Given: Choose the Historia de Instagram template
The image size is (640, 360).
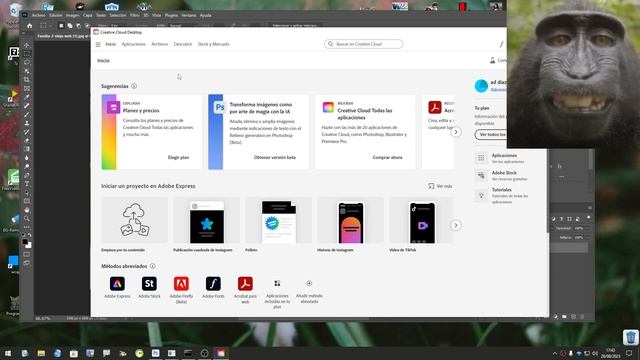Looking at the screenshot, I should pos(351,220).
